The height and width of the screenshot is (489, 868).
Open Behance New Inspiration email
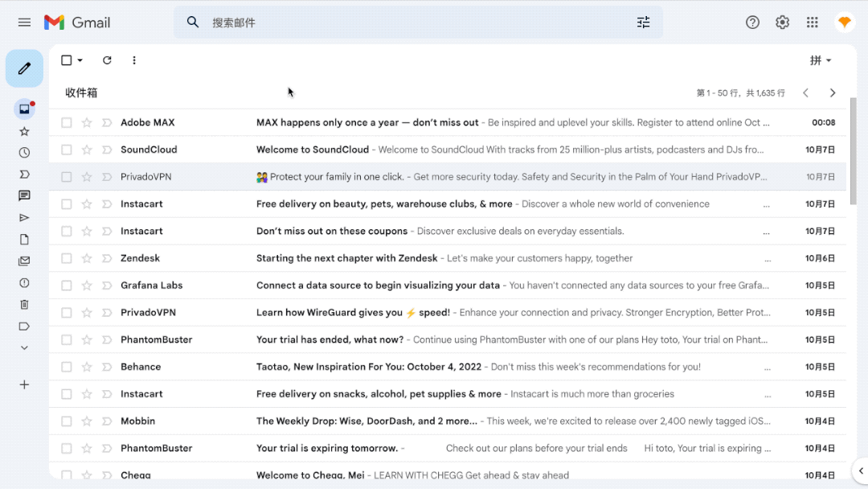point(448,367)
